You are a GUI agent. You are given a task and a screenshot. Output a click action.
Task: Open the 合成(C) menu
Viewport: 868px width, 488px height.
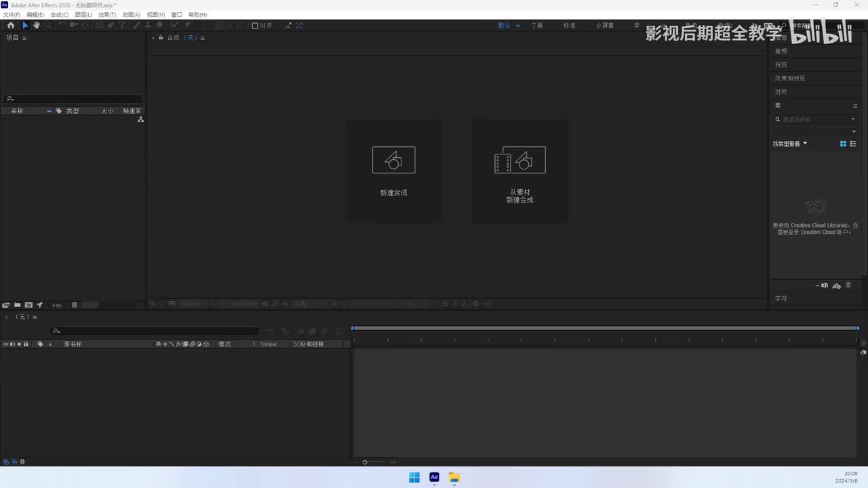point(60,14)
